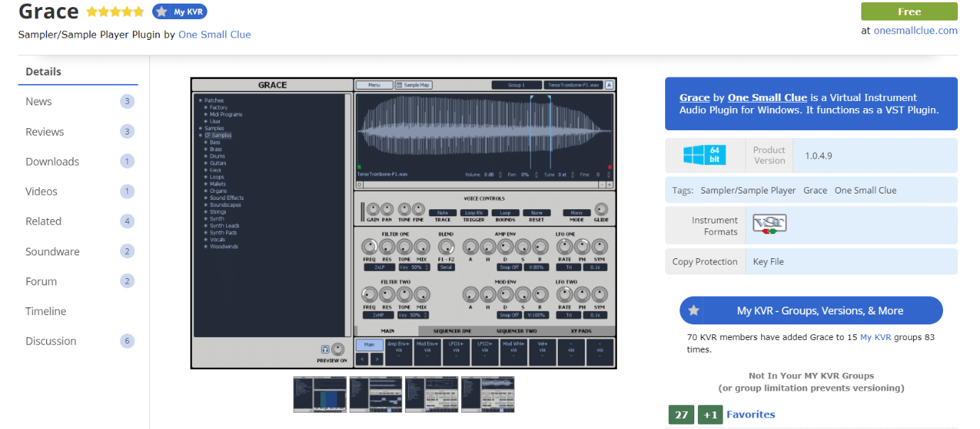The height and width of the screenshot is (429, 980).
Task: Click the Sample Map button in plugin screenshot
Action: (x=414, y=85)
